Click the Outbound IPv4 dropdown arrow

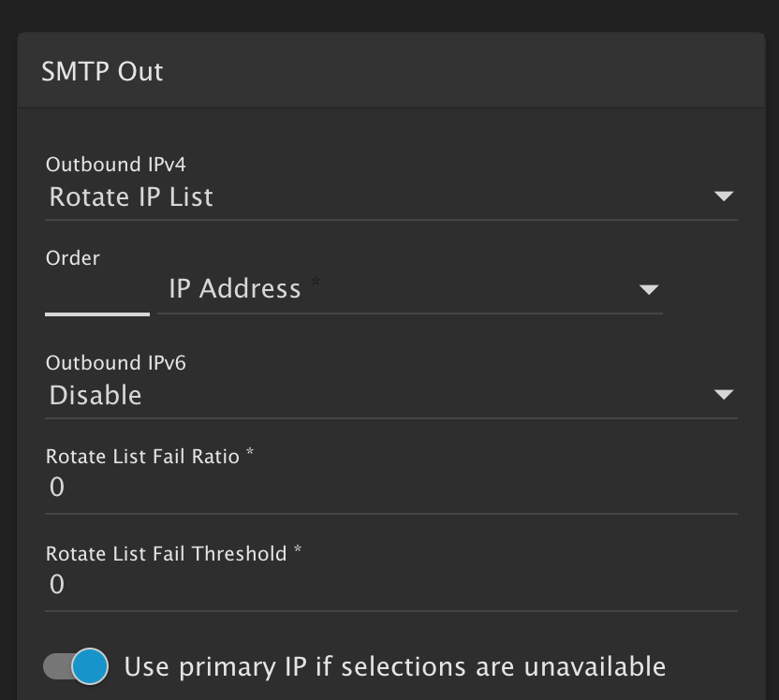723,197
